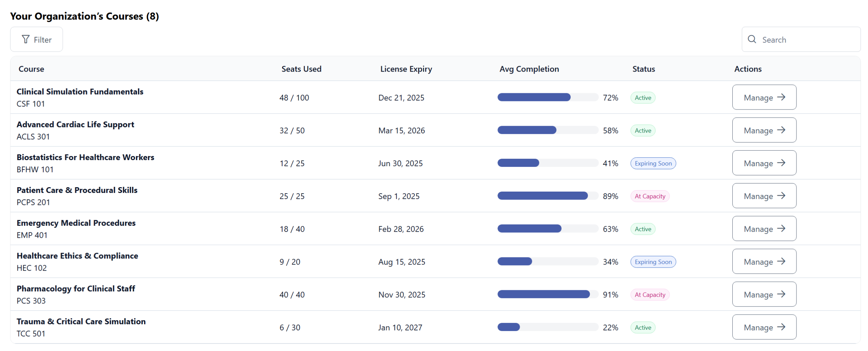Click the magnifier icon in the search box
The height and width of the screenshot is (351, 868).
(751, 39)
